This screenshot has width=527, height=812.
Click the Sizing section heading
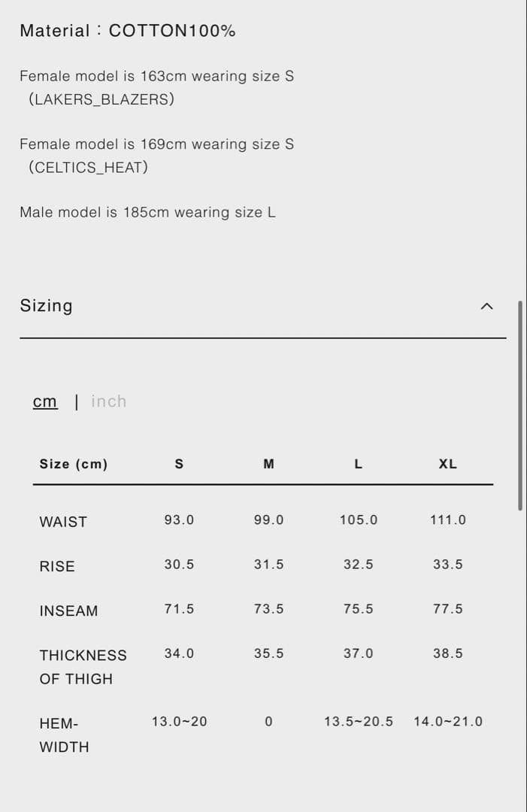[47, 306]
